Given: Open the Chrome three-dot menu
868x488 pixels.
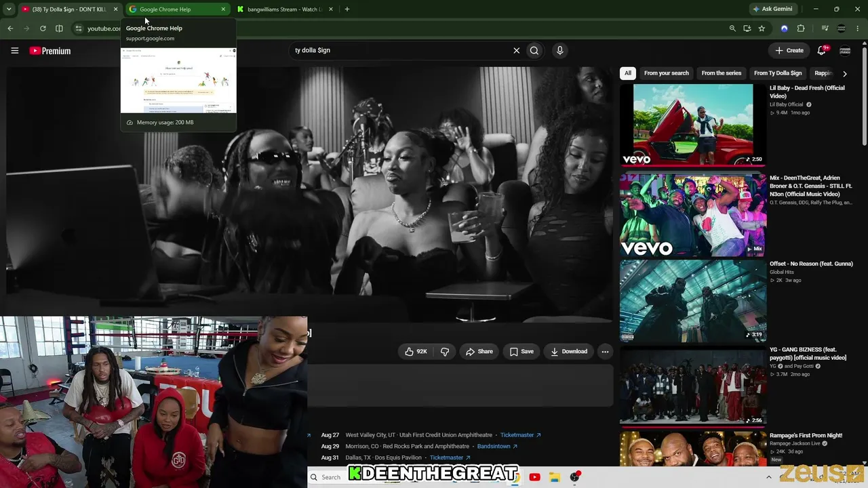Looking at the screenshot, I should 859,28.
